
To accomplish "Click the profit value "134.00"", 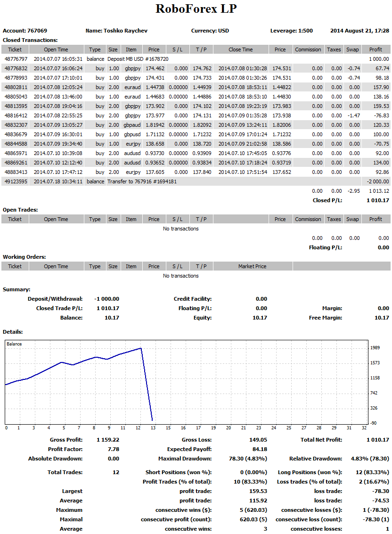I will point(381,163).
